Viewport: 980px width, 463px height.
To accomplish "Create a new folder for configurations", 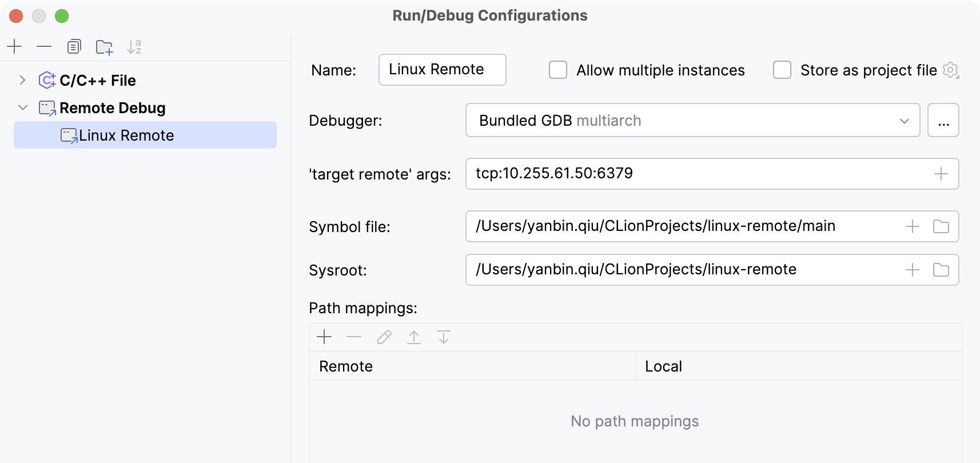I will point(104,47).
